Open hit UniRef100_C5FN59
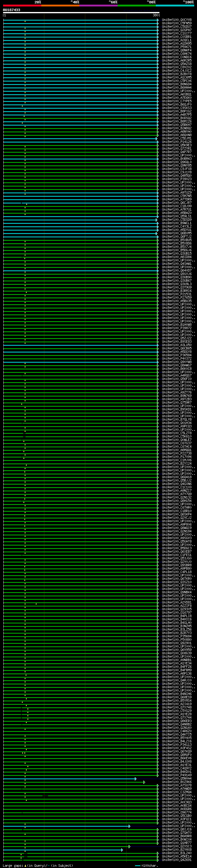This screenshot has width=197, height=868. point(177,23)
